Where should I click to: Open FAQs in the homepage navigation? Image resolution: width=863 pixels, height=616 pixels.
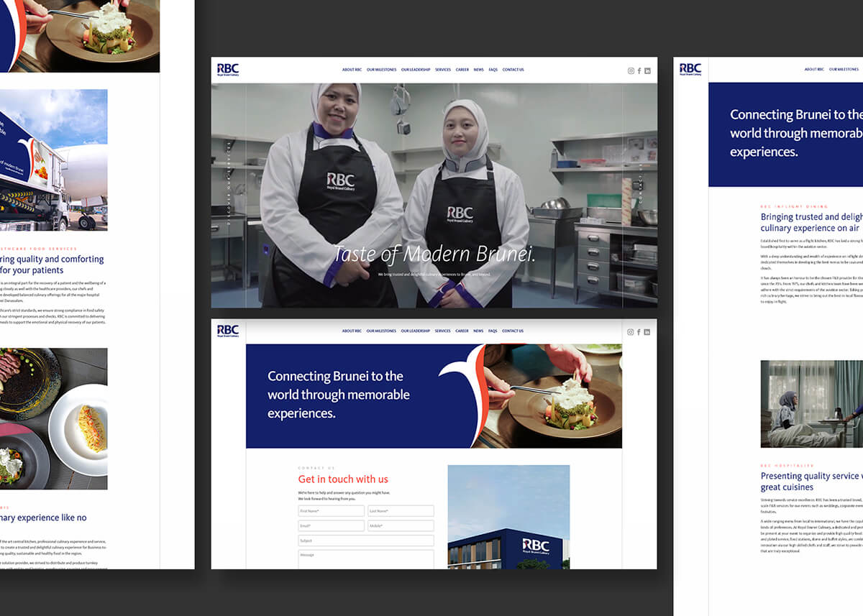pos(493,70)
